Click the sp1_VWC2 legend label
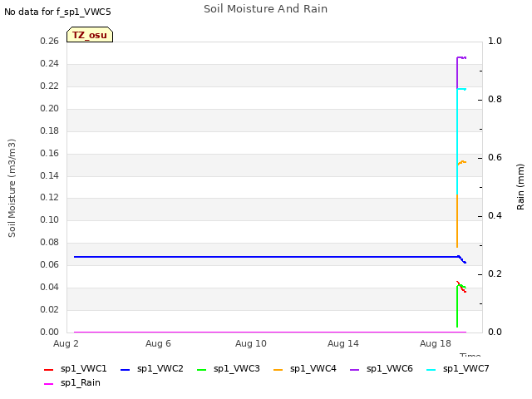The image size is (532, 399). click(x=160, y=368)
